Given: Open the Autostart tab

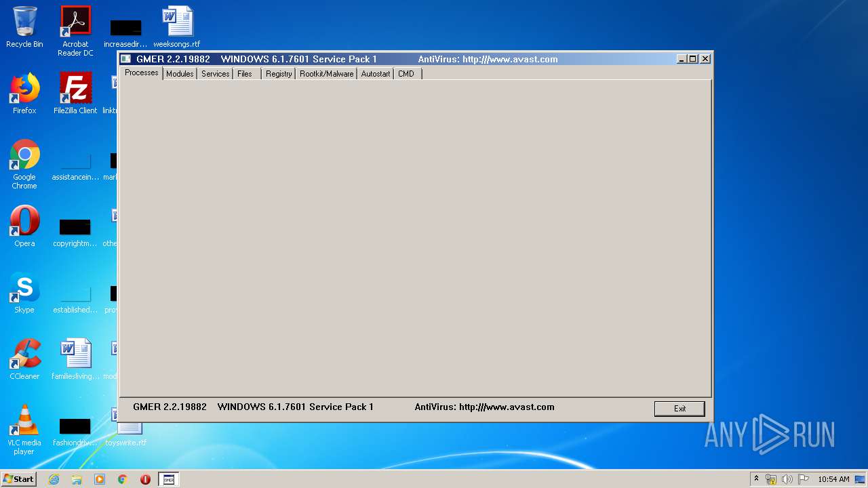Looking at the screenshot, I should coord(375,74).
